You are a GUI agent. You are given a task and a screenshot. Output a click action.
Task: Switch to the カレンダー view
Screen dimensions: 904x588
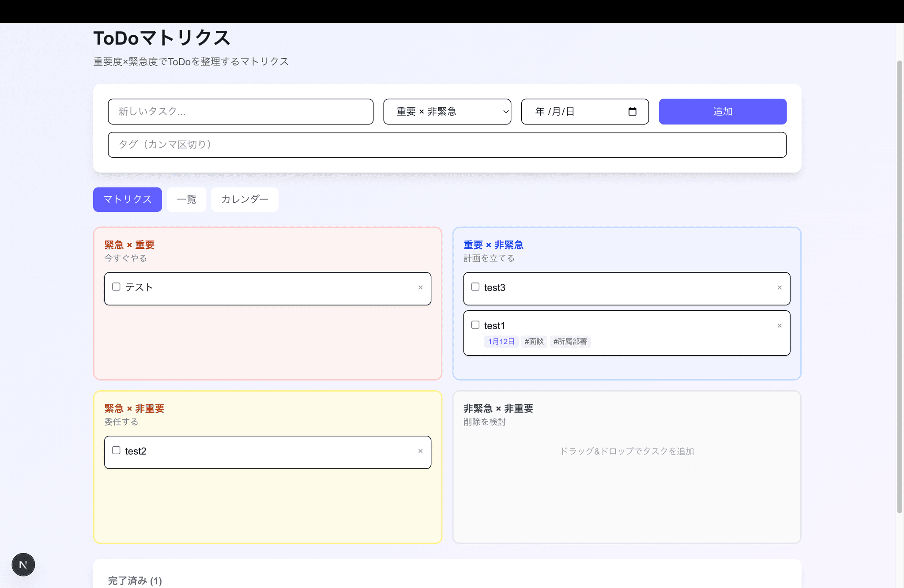point(245,200)
